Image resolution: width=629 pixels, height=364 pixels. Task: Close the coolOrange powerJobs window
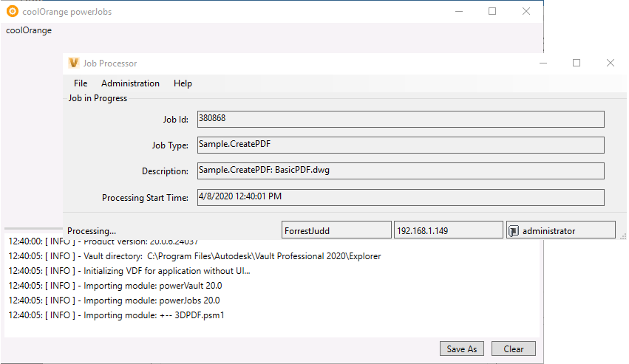pyautogui.click(x=526, y=11)
